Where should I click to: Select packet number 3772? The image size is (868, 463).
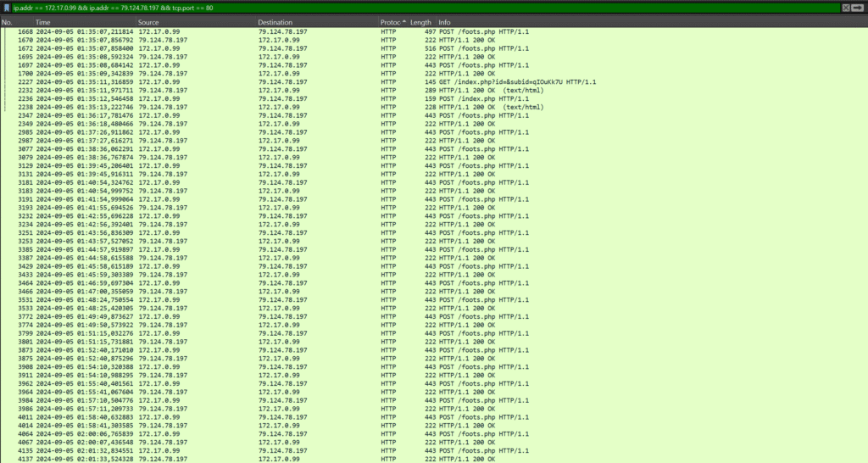[x=434, y=317]
